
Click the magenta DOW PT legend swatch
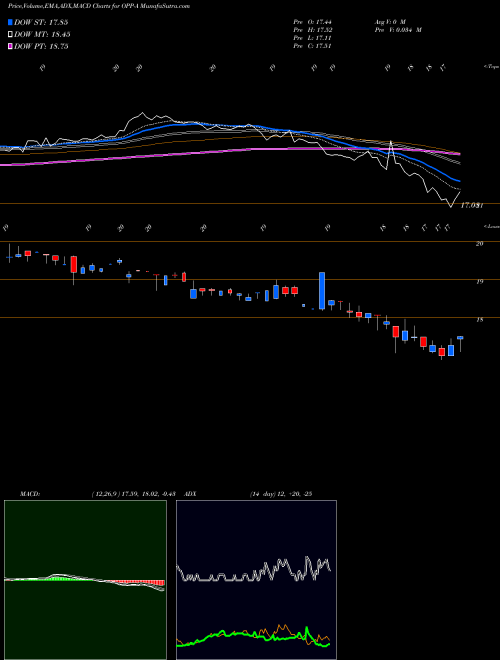coord(10,46)
